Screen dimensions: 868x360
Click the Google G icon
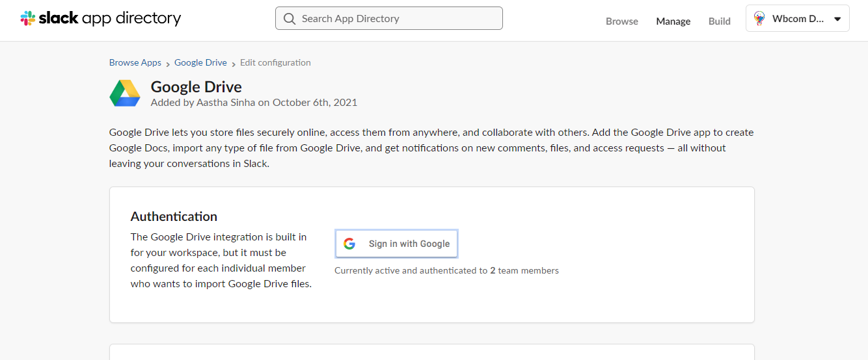pos(349,244)
